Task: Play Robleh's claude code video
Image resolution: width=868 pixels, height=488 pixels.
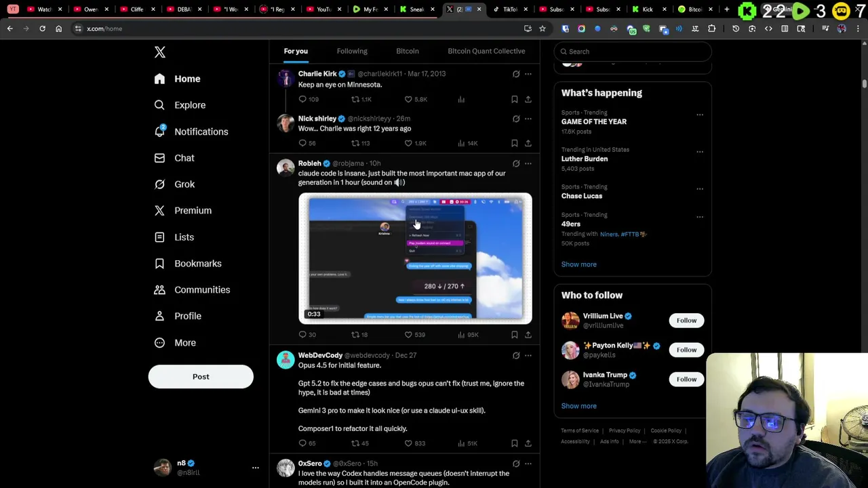Action: [415, 259]
